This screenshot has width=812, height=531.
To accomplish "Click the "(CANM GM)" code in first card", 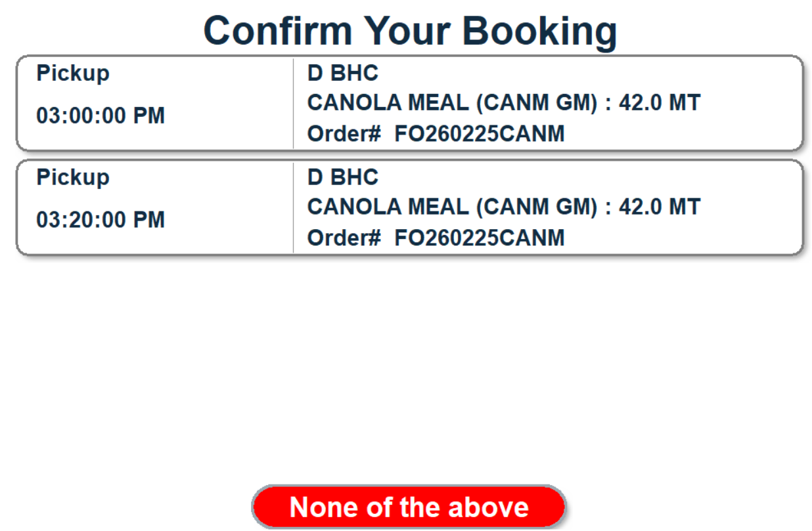I will point(536,103).
